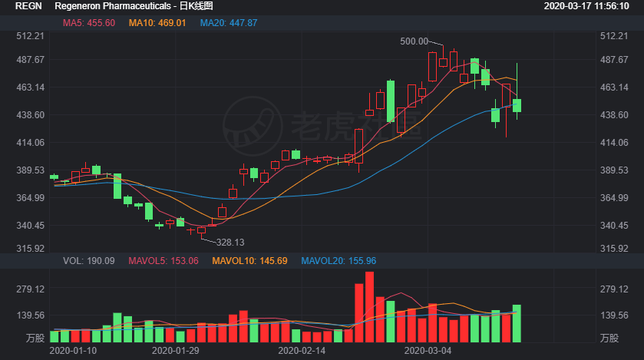This screenshot has width=644, height=360.
Task: Click left axis price 438.60
Action: coord(31,115)
